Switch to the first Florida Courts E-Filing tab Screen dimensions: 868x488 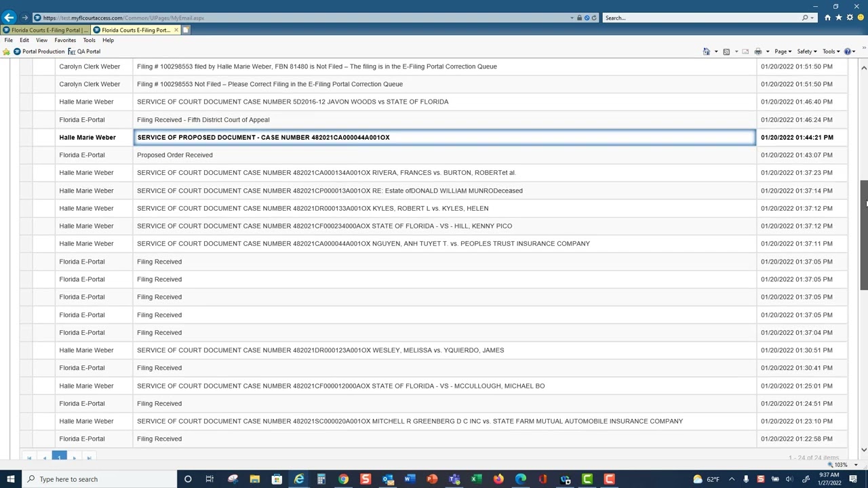pyautogui.click(x=45, y=30)
